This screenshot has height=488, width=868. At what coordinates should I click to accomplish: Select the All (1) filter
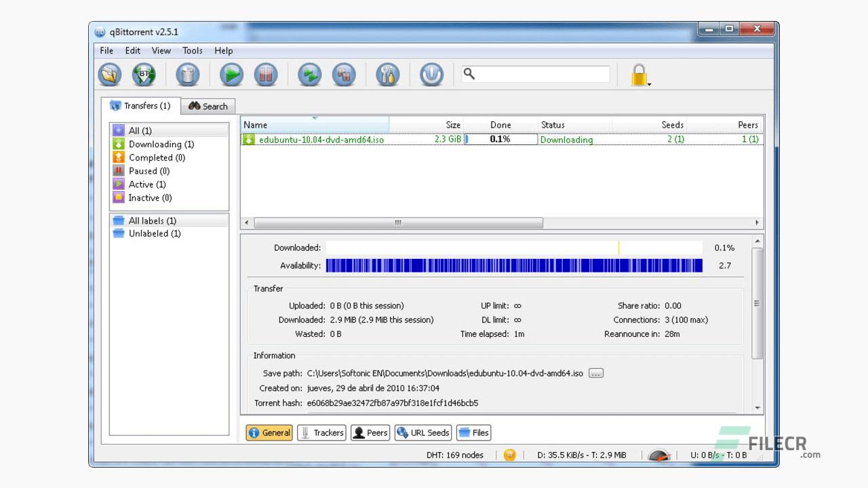(170, 131)
